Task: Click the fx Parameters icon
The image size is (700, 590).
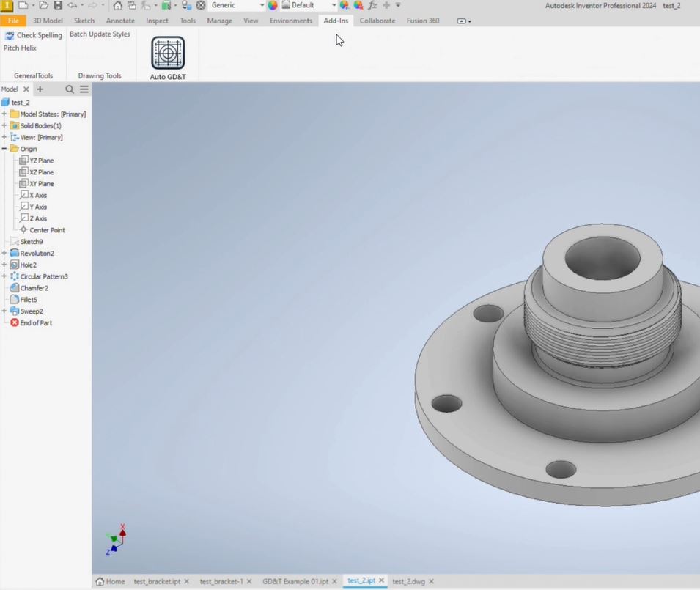Action: (372, 5)
